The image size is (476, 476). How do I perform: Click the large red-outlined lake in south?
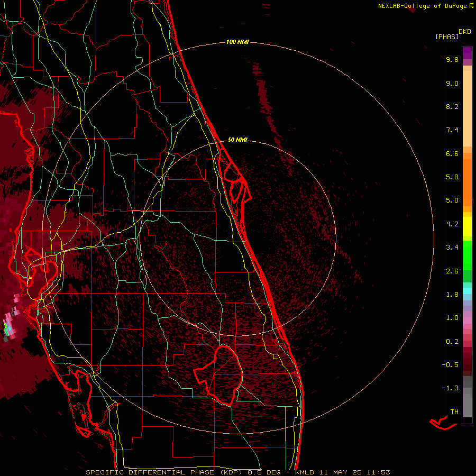coord(219,375)
